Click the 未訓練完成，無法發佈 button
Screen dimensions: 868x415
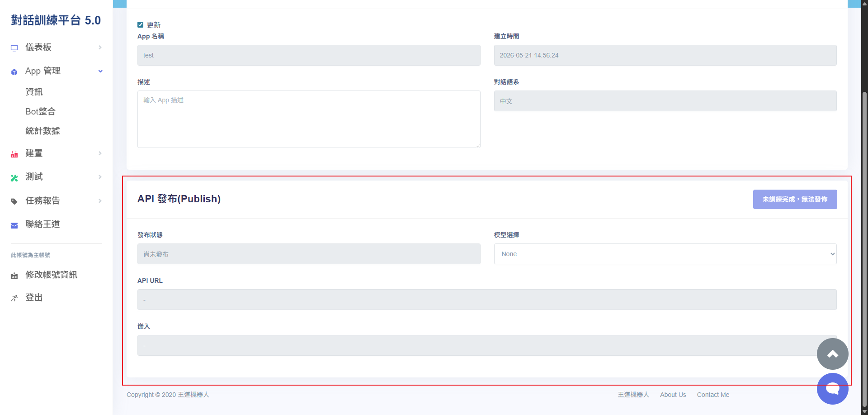click(795, 199)
